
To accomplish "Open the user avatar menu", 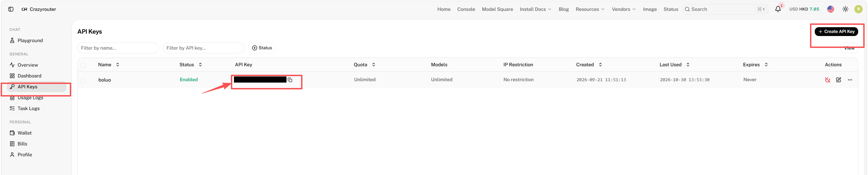I will point(859,9).
